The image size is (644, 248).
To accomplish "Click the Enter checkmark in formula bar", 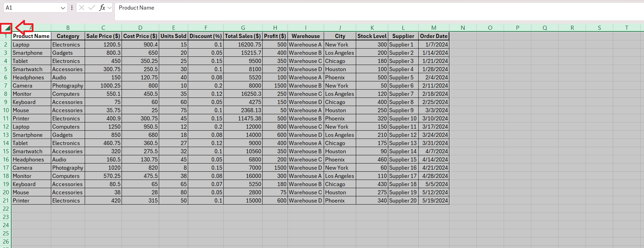I will pos(92,8).
